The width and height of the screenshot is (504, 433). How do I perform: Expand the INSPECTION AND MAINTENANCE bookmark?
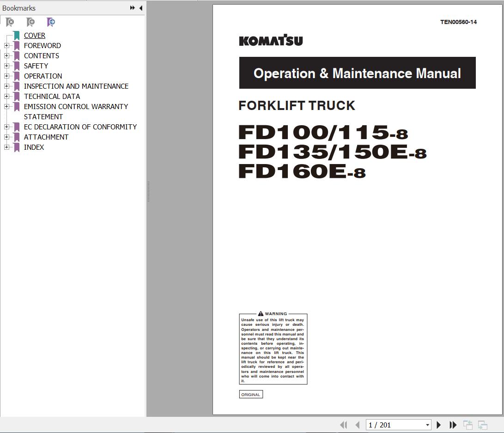[6, 86]
